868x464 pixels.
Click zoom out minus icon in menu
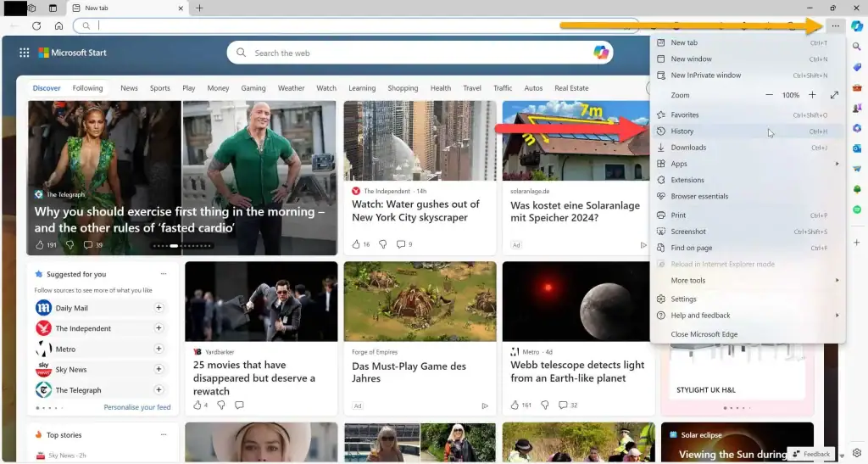tap(769, 95)
